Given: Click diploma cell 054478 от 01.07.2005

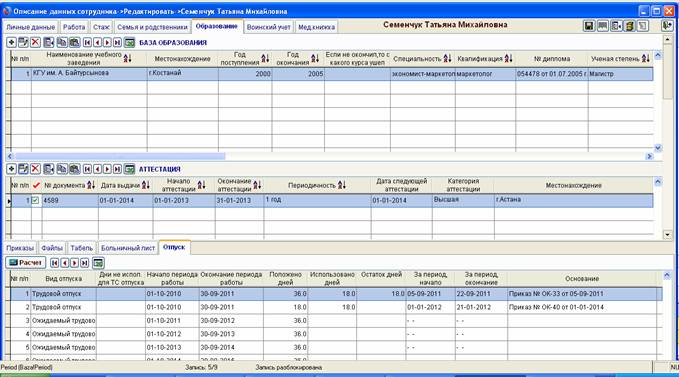Looking at the screenshot, I should pyautogui.click(x=552, y=74).
